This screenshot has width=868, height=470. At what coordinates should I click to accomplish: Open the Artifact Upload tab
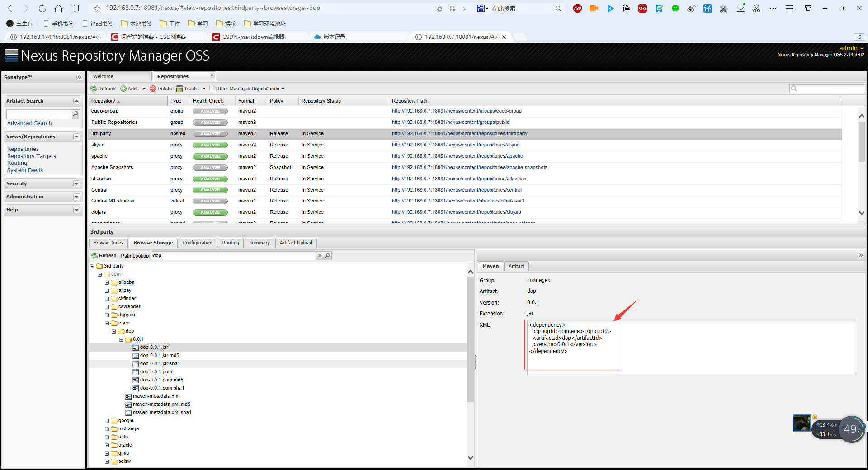pos(296,243)
